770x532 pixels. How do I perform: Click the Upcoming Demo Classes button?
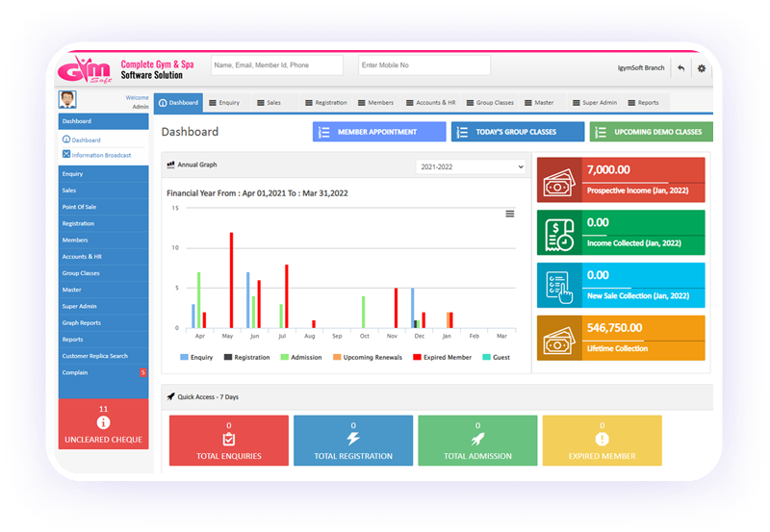pyautogui.click(x=652, y=132)
